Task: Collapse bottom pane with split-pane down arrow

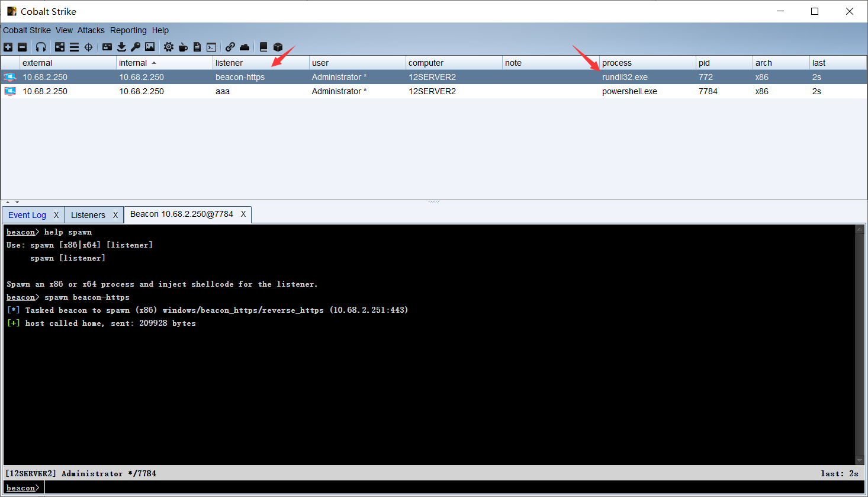Action: pyautogui.click(x=17, y=203)
